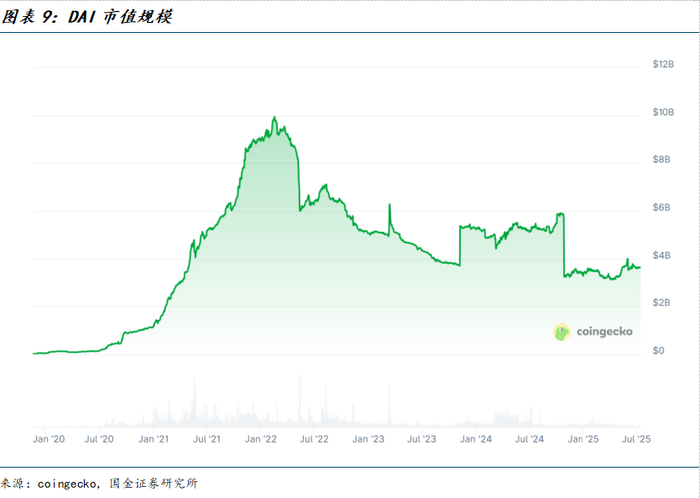Click the Jan '20 x-axis label

click(x=49, y=439)
